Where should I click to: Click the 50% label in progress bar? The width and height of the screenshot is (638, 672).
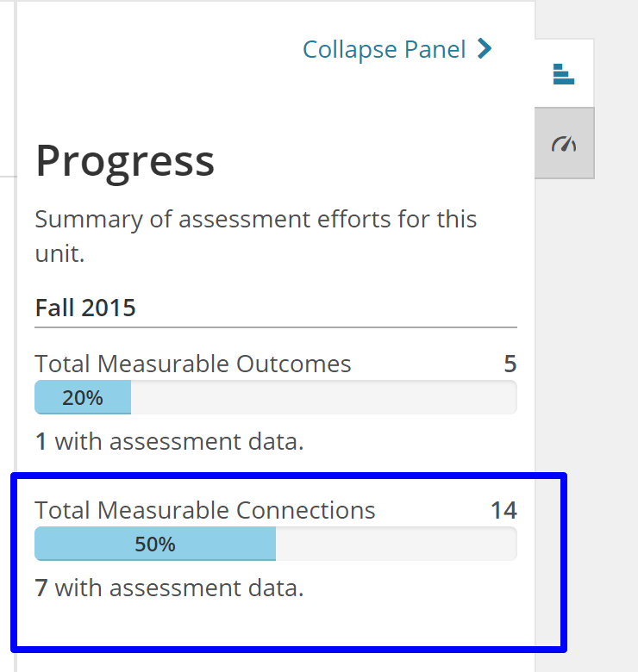click(155, 544)
